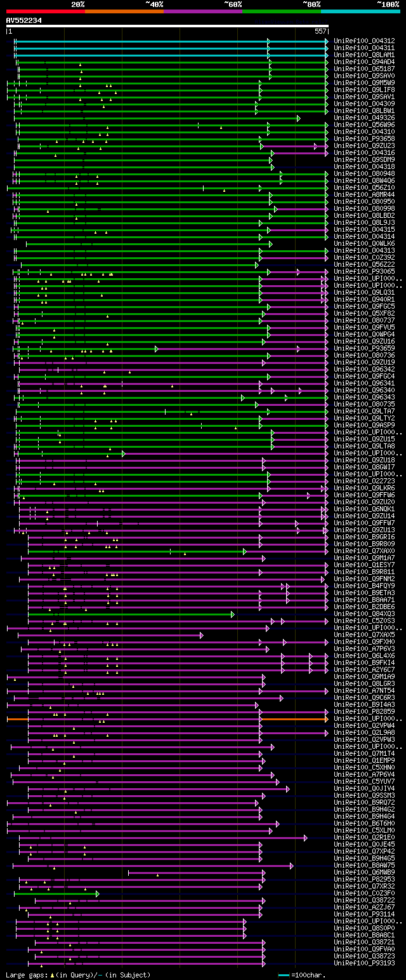Select hit UniRef100_C0Z392

click(364, 258)
